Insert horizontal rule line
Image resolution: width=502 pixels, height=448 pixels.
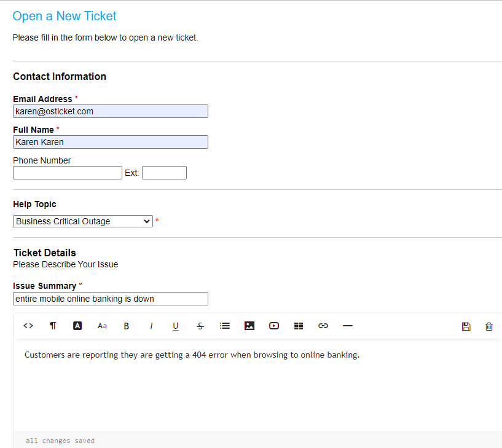tap(348, 326)
